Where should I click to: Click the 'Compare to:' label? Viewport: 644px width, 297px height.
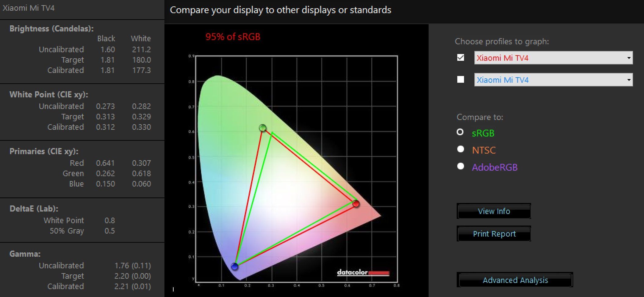480,117
